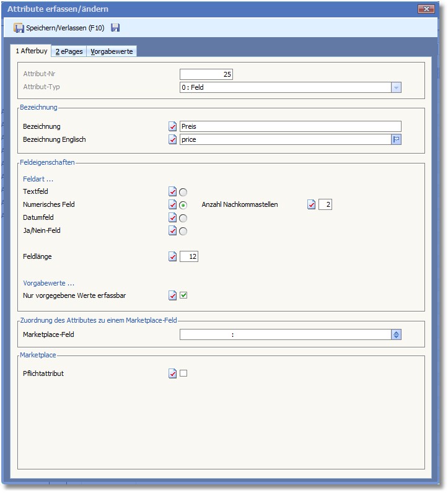448x493 pixels.
Task: Uncheck Nur vorgegebene Werte erfassbar checkbox
Action: [183, 295]
